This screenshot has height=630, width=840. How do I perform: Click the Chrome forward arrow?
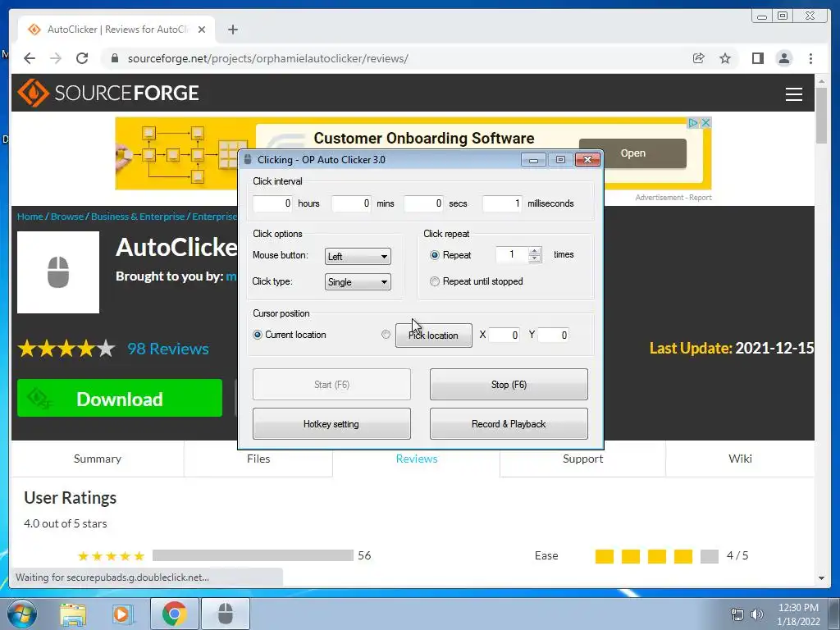pos(56,58)
